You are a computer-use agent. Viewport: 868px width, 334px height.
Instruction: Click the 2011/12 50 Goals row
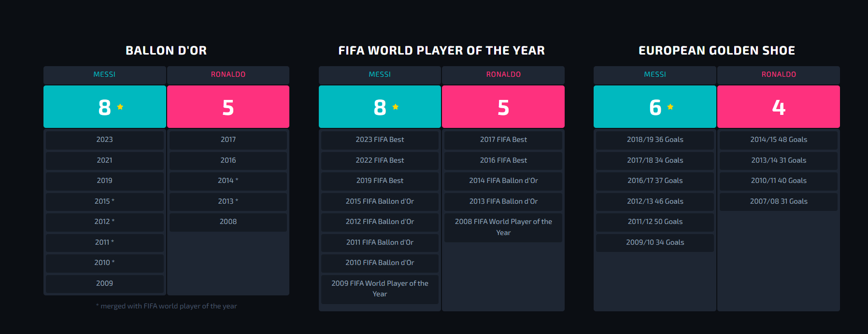[655, 222]
